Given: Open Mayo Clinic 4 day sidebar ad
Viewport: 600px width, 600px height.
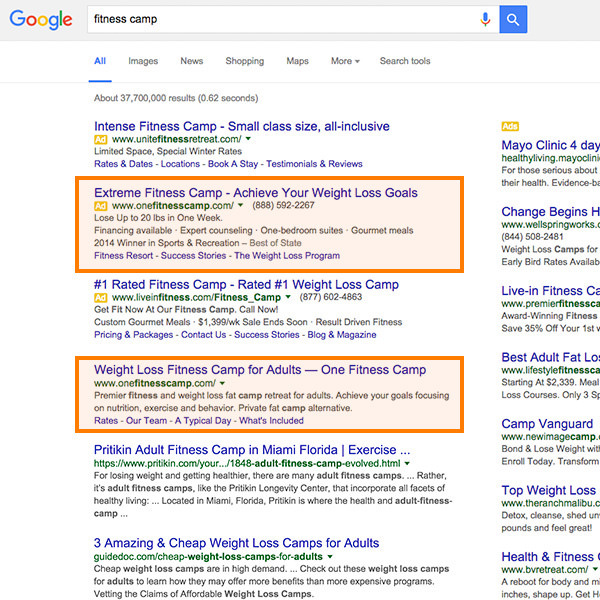Looking at the screenshot, I should (x=551, y=145).
